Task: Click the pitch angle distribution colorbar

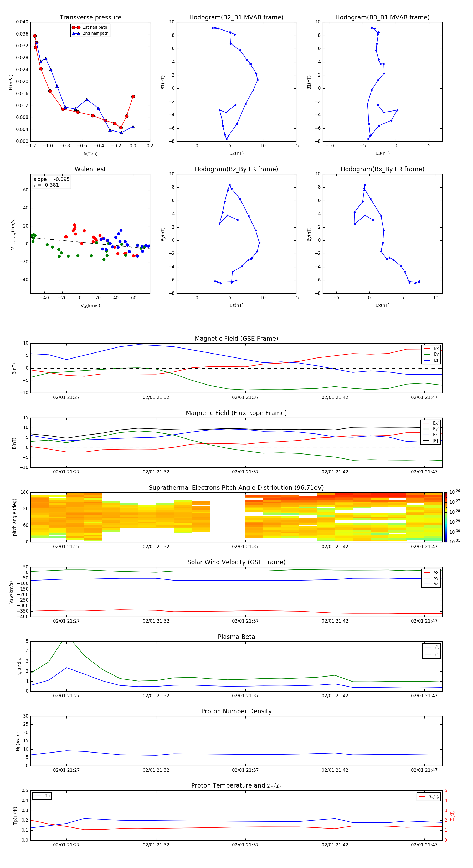Action: click(446, 517)
